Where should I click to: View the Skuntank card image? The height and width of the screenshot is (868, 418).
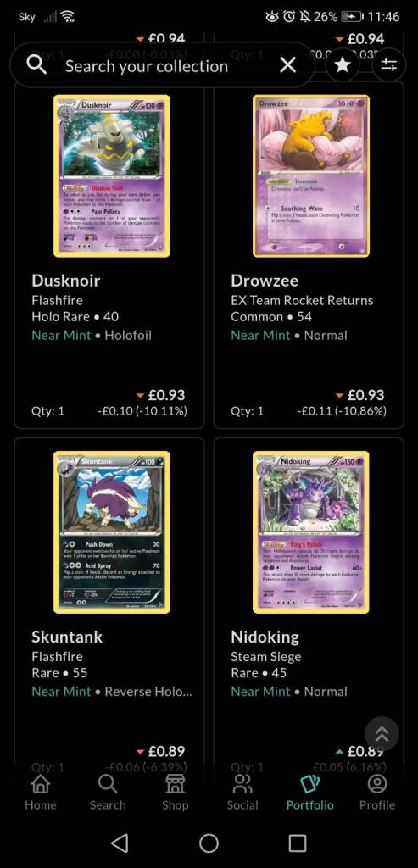point(112,532)
